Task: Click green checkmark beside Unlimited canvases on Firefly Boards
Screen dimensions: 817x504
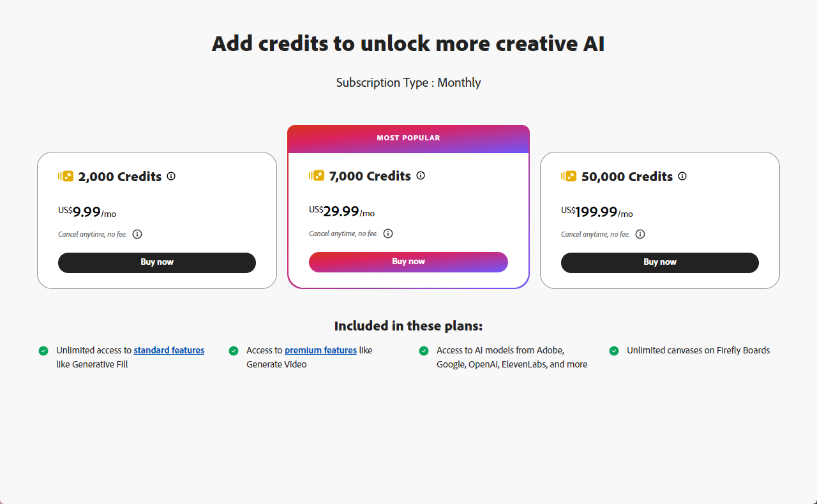Action: [614, 351]
